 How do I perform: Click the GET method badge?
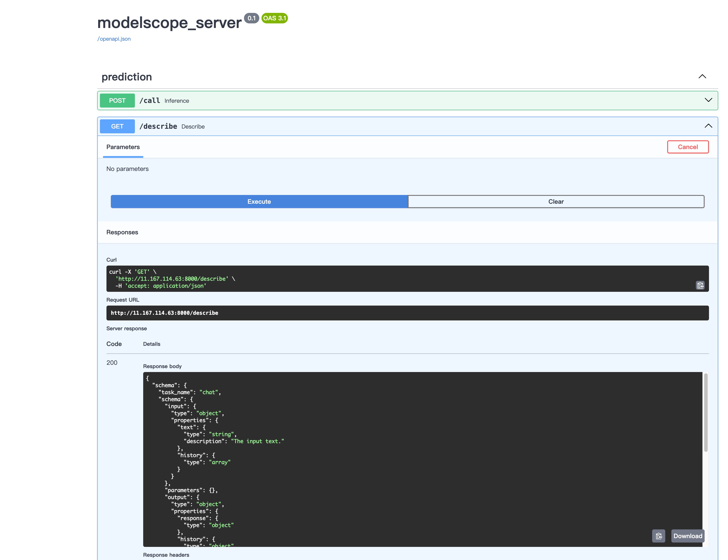pos(117,126)
